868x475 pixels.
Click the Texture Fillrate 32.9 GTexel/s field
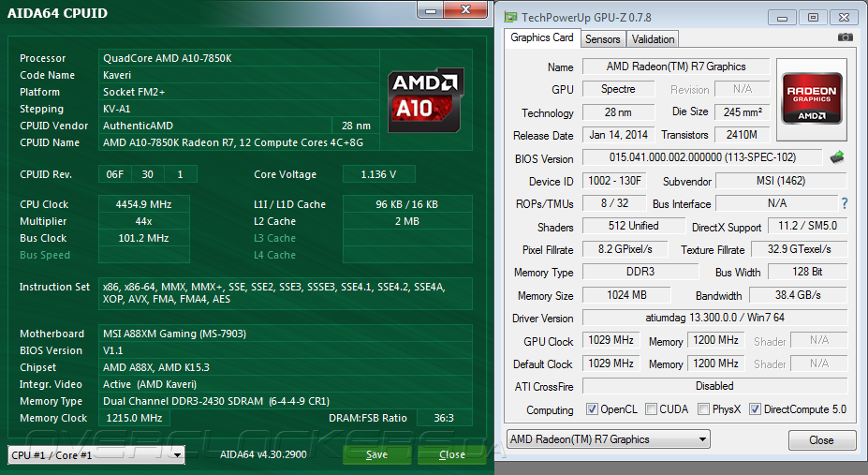pos(800,249)
